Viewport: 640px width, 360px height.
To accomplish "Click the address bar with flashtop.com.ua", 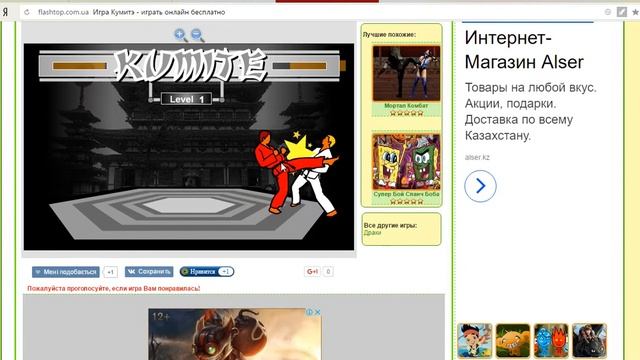I will (x=312, y=12).
